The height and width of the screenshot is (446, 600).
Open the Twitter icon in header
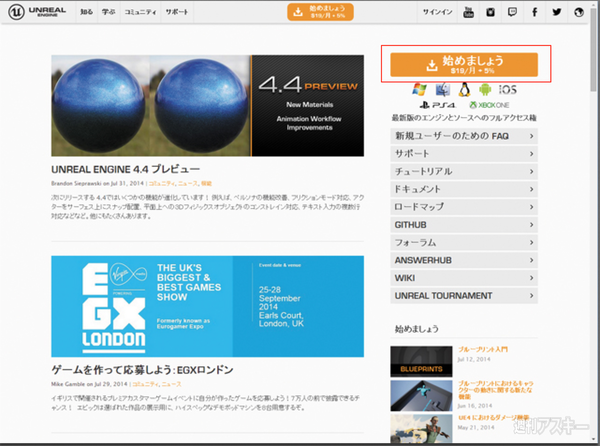tap(557, 12)
